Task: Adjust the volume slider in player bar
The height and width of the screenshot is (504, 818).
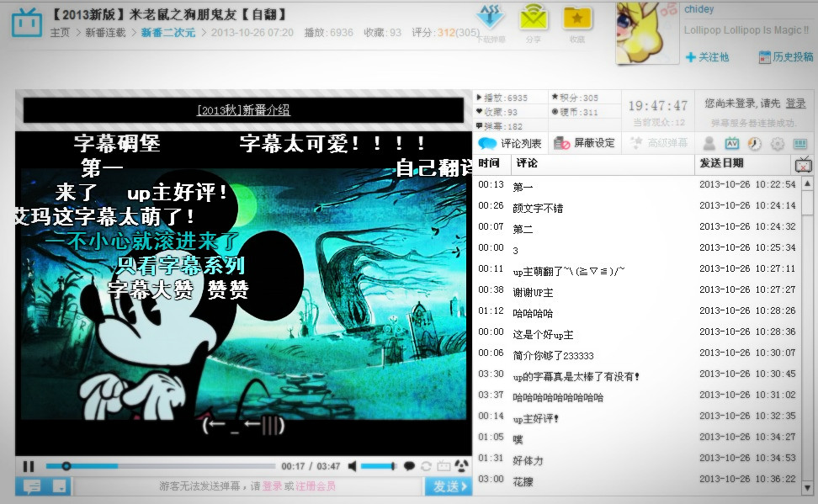Action: coord(379,466)
